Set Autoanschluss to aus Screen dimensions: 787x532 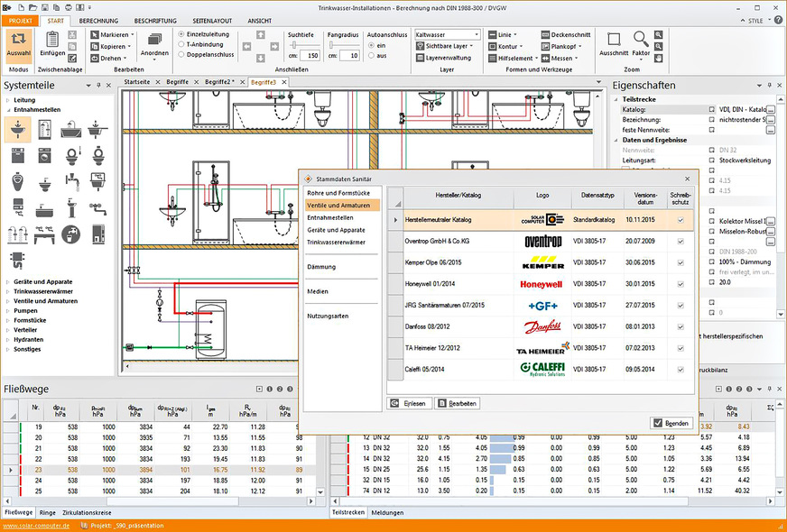click(371, 55)
